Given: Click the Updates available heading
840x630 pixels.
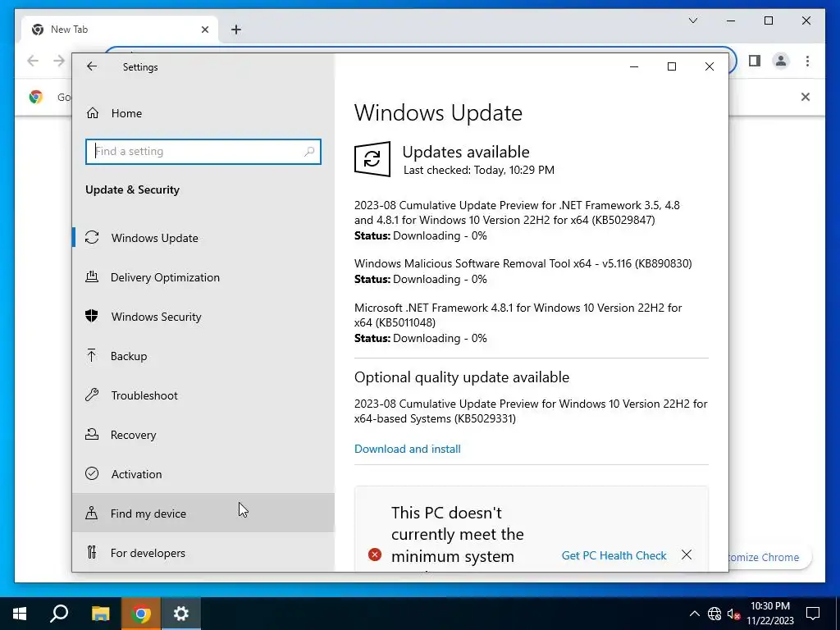Looking at the screenshot, I should point(466,152).
